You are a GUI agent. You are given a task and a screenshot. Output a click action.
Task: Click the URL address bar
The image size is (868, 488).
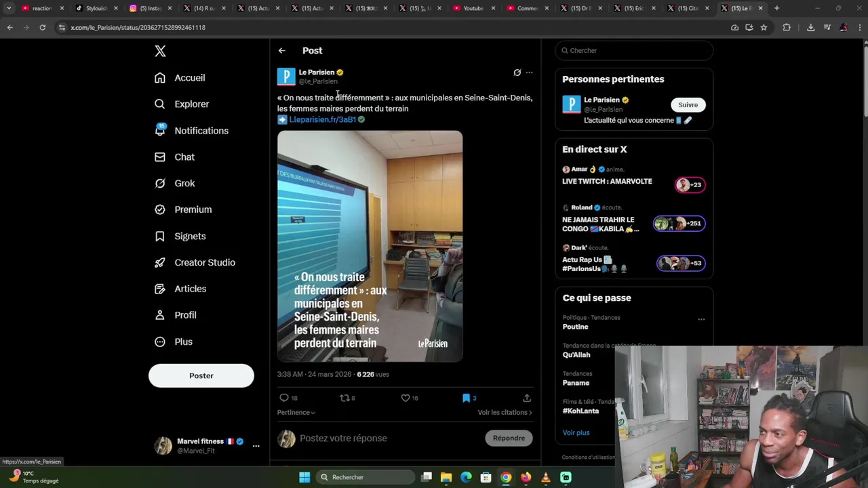click(x=393, y=28)
